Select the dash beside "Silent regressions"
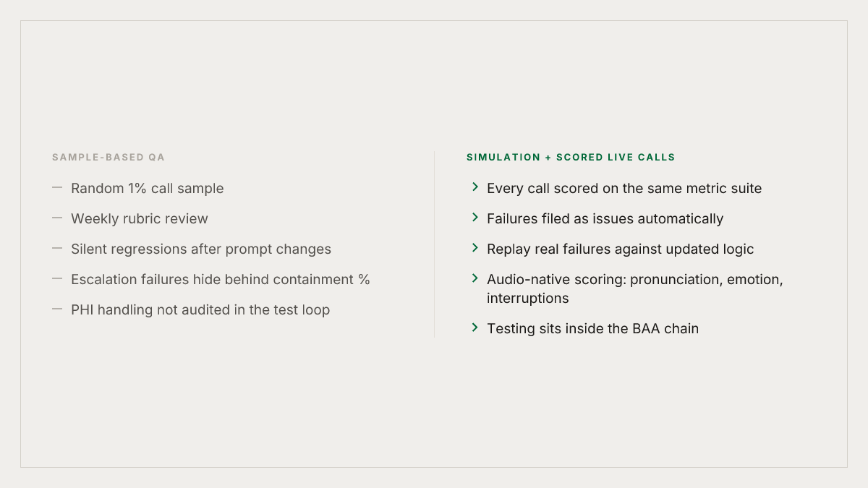Image resolution: width=868 pixels, height=488 pixels. tap(57, 249)
